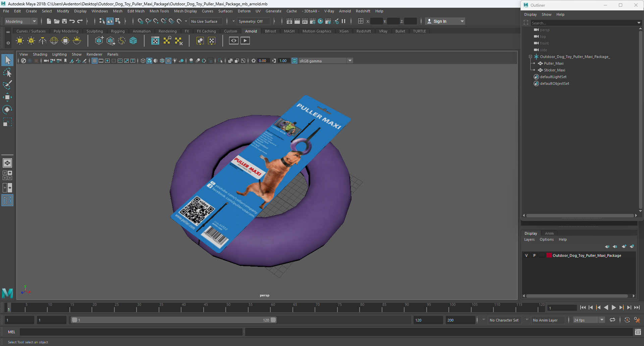644x346 pixels.
Task: Toggle color management ON button
Action: (x=294, y=61)
